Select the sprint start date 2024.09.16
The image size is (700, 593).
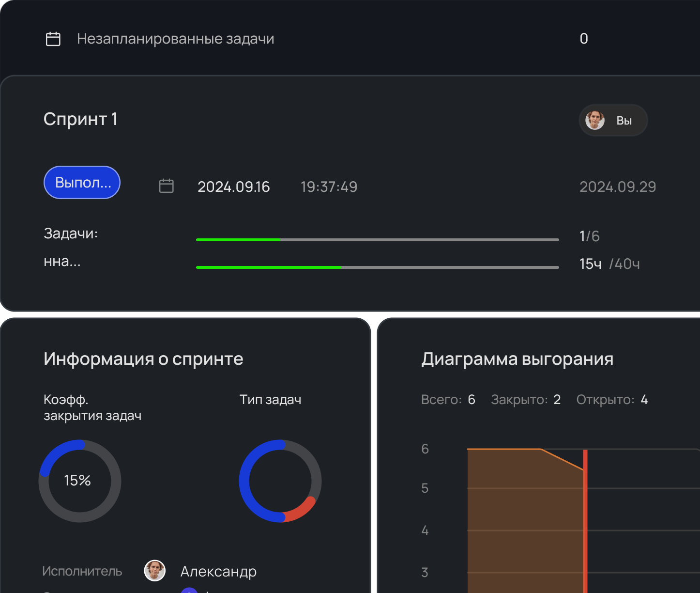click(233, 187)
